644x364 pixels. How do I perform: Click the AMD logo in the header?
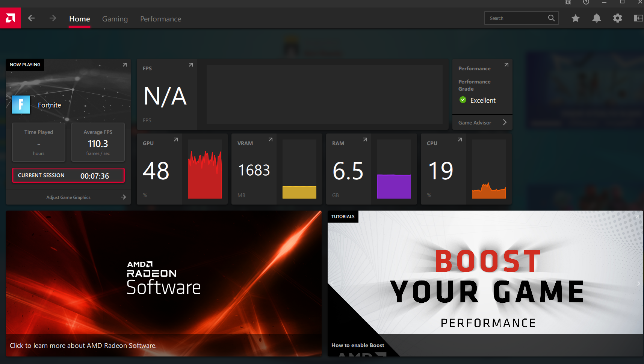(11, 18)
